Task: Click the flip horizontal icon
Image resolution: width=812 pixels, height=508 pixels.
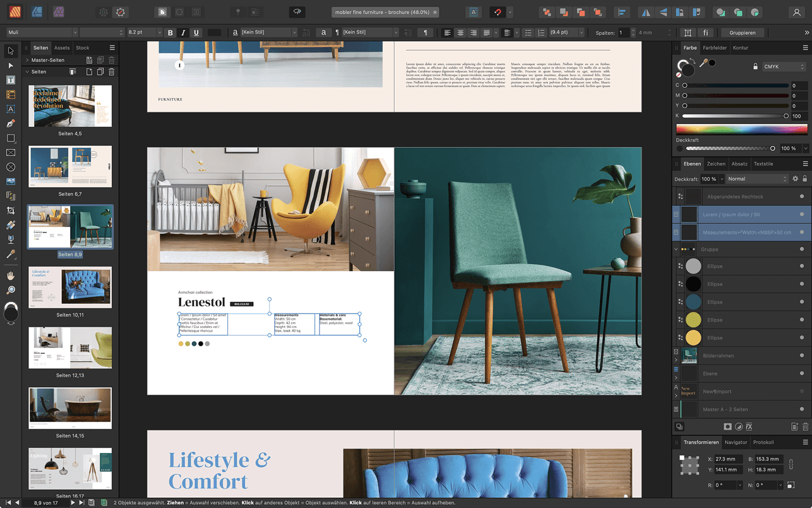Action: 645,12
